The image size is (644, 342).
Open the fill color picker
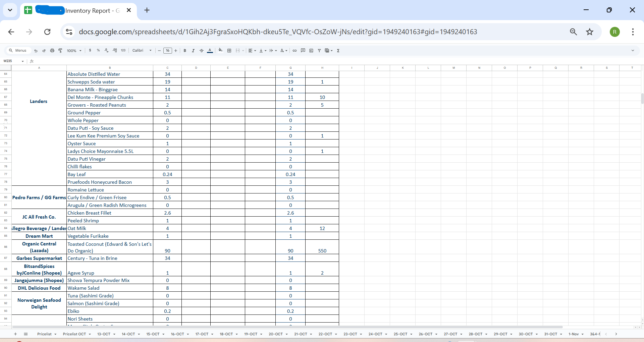[220, 51]
